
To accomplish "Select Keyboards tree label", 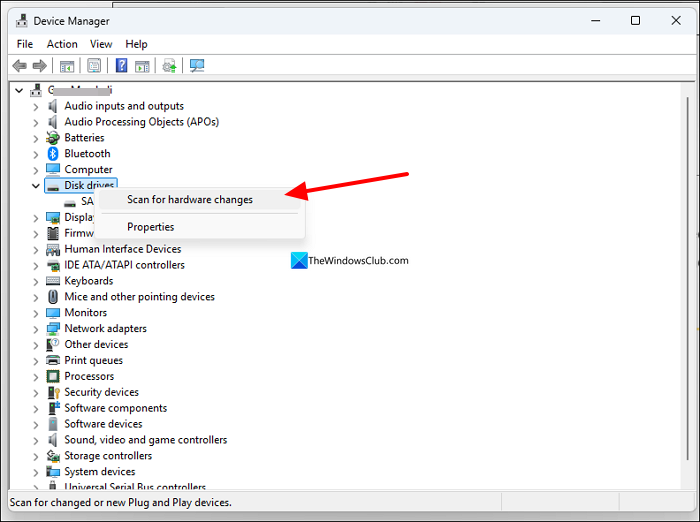I will 89,281.
